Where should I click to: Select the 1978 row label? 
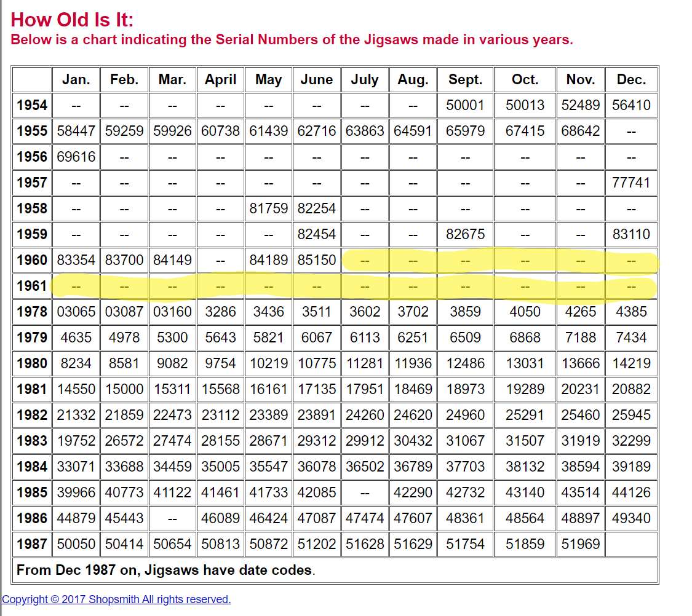pos(32,312)
